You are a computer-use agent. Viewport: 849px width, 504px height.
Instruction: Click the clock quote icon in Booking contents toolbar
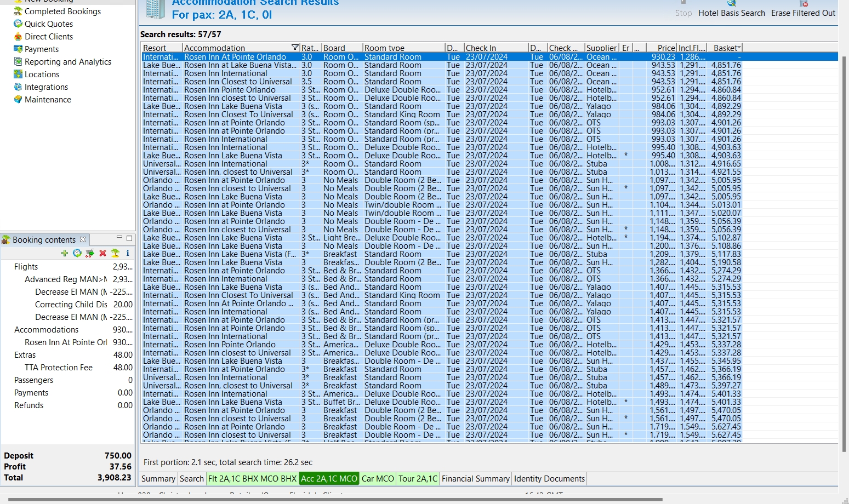point(77,253)
